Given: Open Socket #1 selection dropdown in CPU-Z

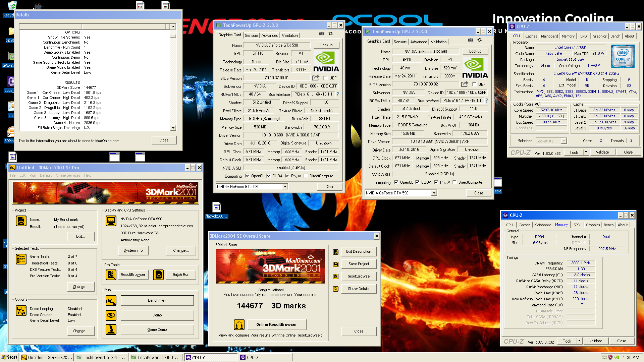Looking at the screenshot, I should [x=564, y=141].
